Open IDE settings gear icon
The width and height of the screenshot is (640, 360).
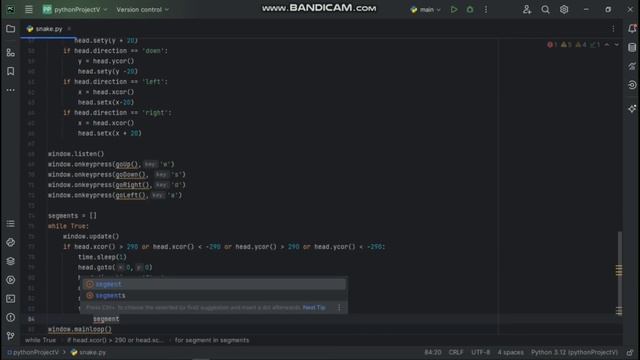(564, 9)
